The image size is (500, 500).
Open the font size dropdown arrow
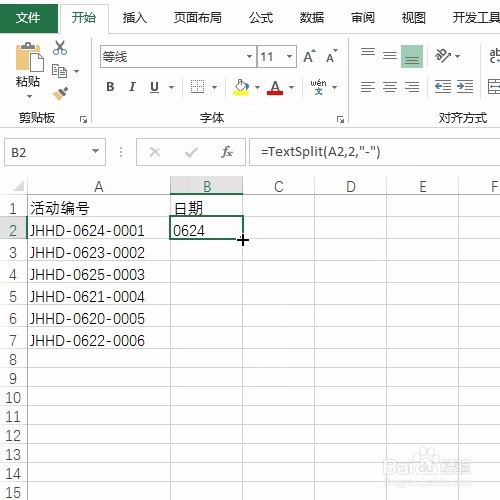(x=289, y=56)
